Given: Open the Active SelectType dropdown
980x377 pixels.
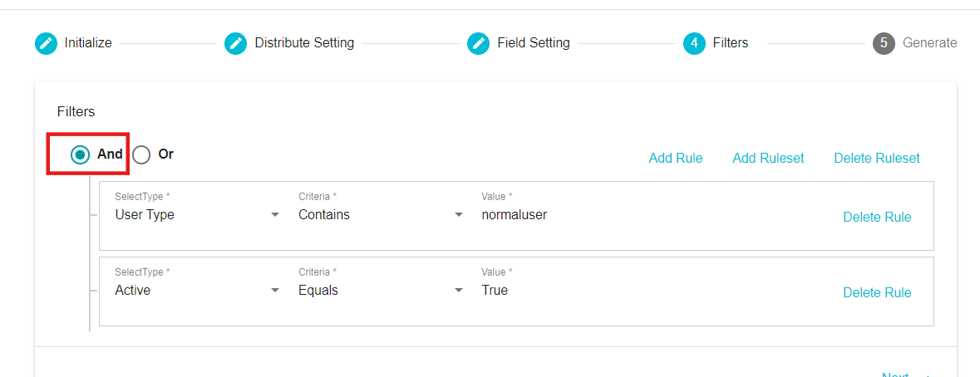Looking at the screenshot, I should (197, 291).
